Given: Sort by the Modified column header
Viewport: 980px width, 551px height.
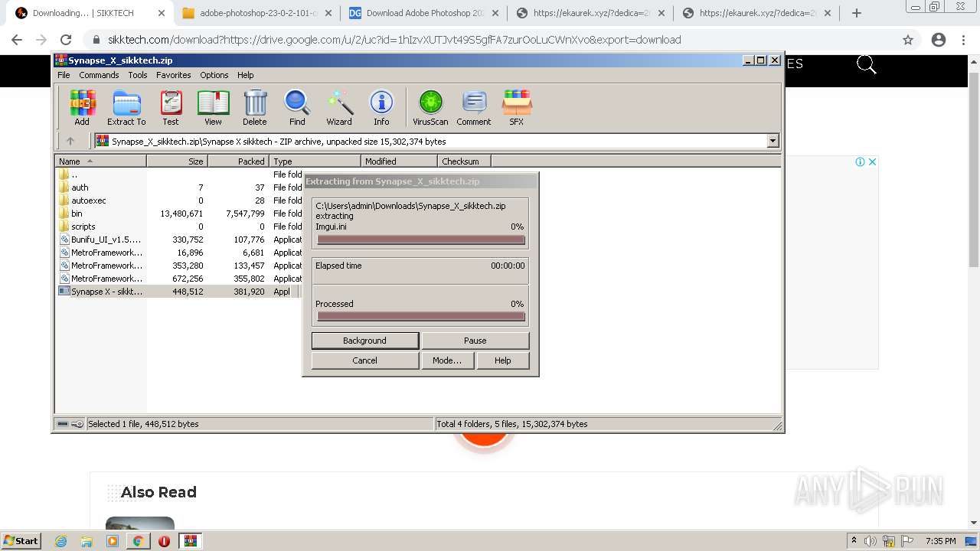Looking at the screenshot, I should pos(399,161).
